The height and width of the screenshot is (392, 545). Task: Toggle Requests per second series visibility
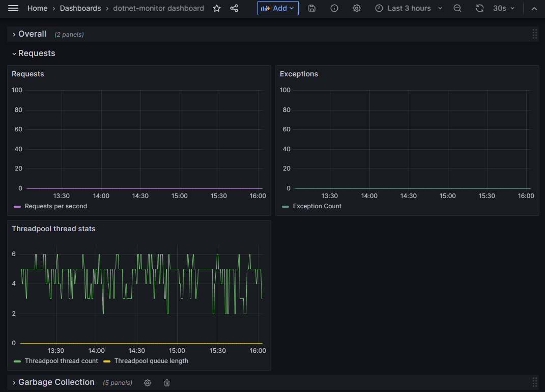[55, 206]
